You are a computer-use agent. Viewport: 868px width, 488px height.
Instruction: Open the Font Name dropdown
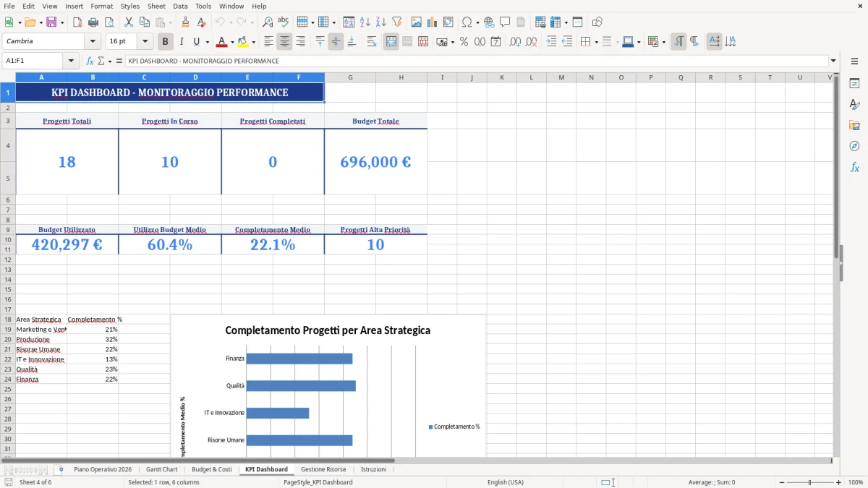coord(93,41)
